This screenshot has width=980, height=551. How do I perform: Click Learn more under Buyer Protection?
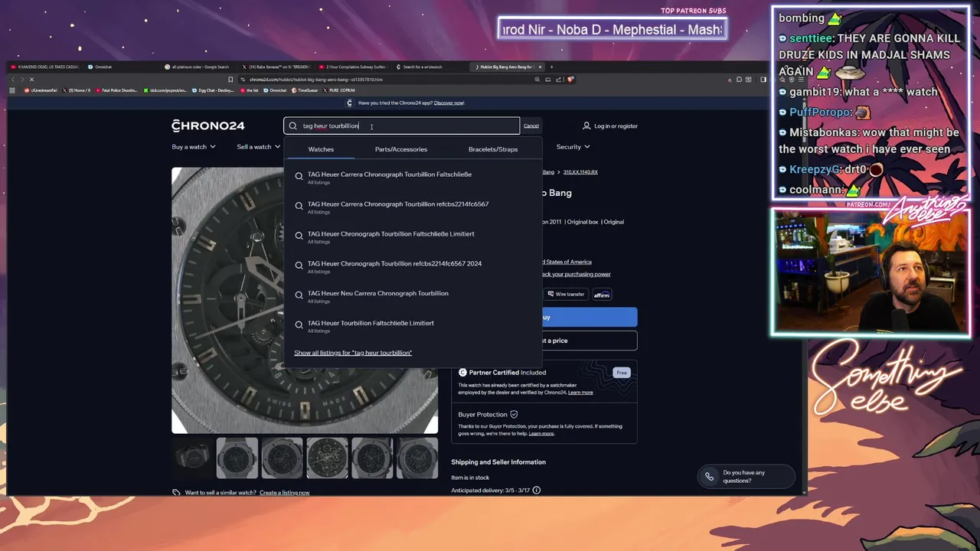click(541, 434)
